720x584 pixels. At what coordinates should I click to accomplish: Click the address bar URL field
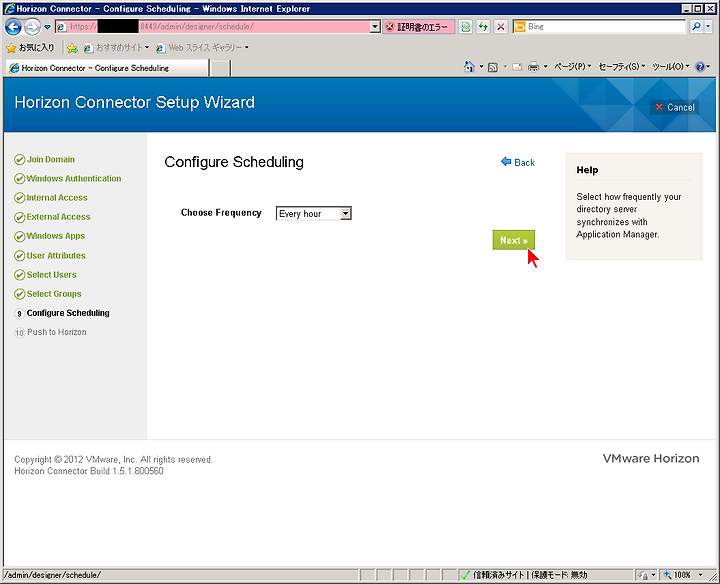point(213,27)
